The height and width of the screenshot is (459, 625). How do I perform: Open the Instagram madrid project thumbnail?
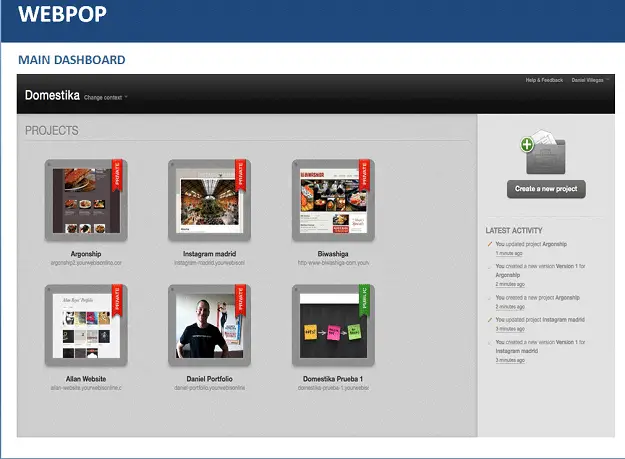[x=209, y=200]
